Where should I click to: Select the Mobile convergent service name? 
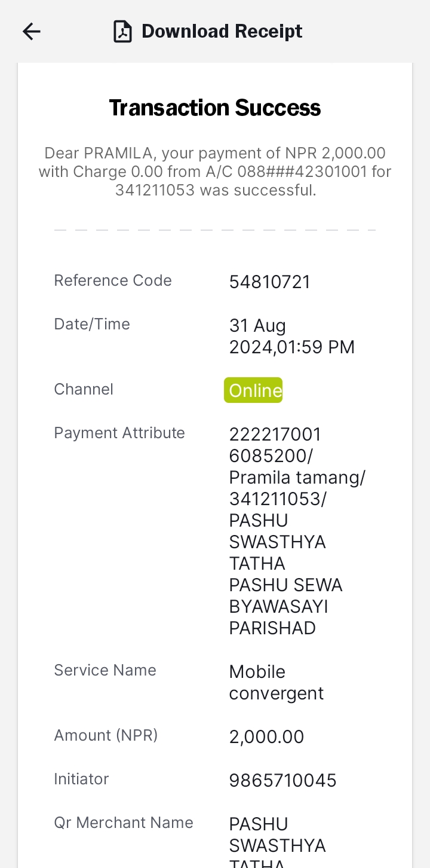(277, 683)
